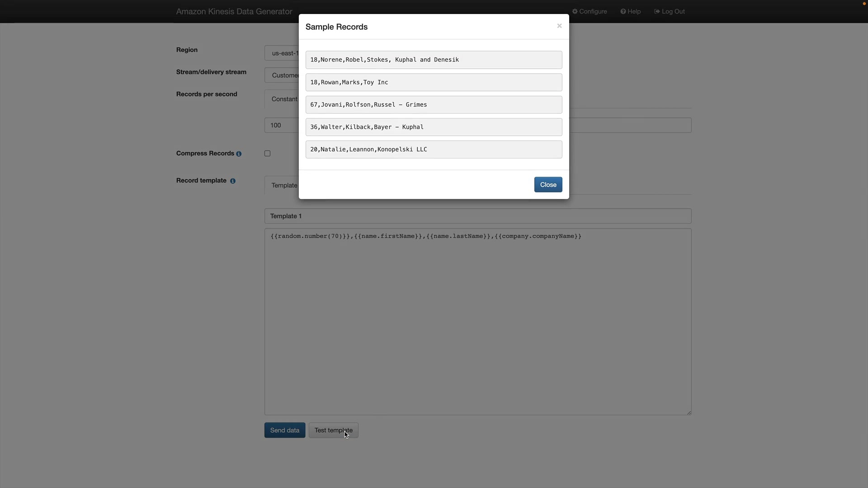
Task: Open the Region dropdown
Action: [x=282, y=53]
